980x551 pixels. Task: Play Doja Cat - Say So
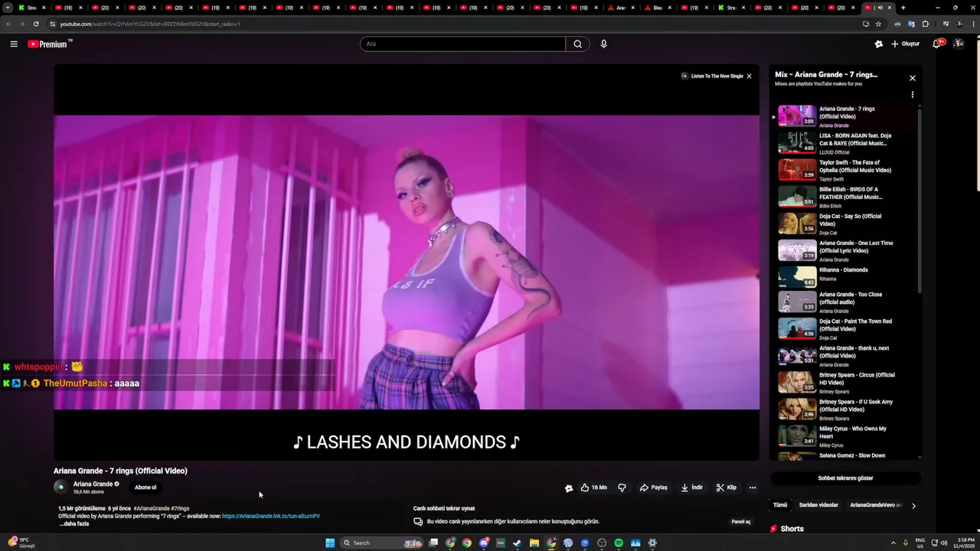844,223
